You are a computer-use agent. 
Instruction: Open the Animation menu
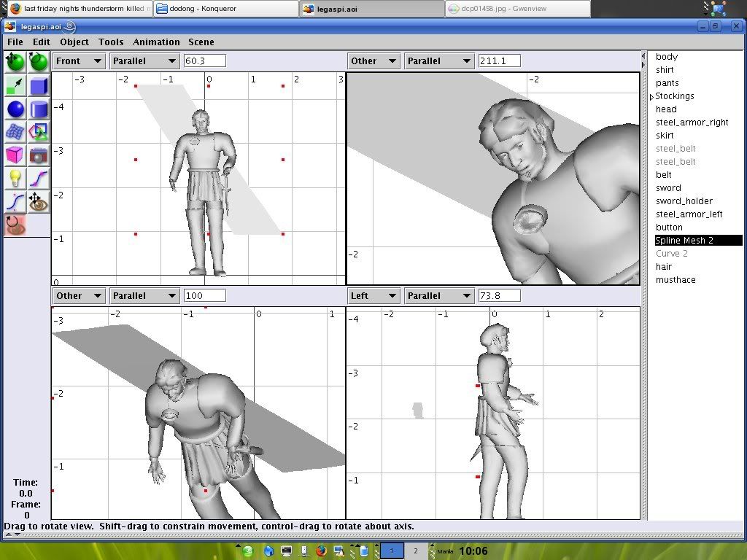point(156,42)
